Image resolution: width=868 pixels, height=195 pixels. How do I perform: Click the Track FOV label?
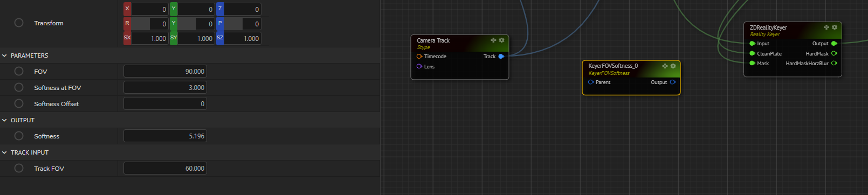tap(49, 169)
